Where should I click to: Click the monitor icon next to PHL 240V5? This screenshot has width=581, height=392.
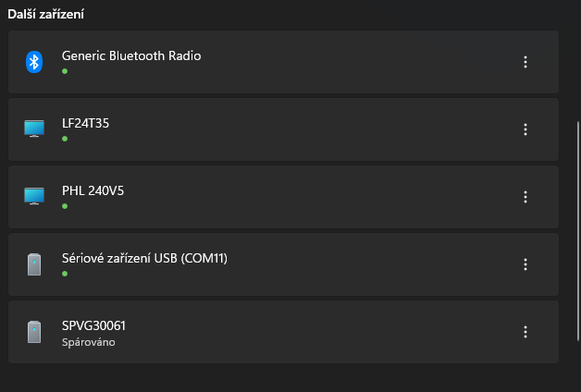(34, 197)
